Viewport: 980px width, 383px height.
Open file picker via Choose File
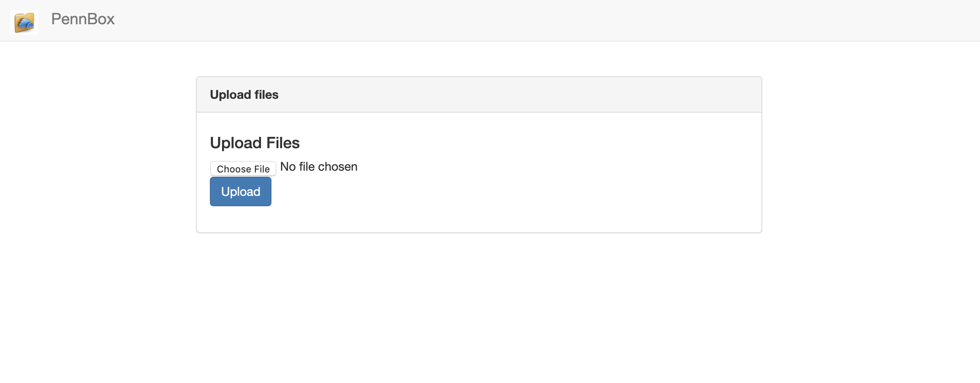click(x=243, y=169)
